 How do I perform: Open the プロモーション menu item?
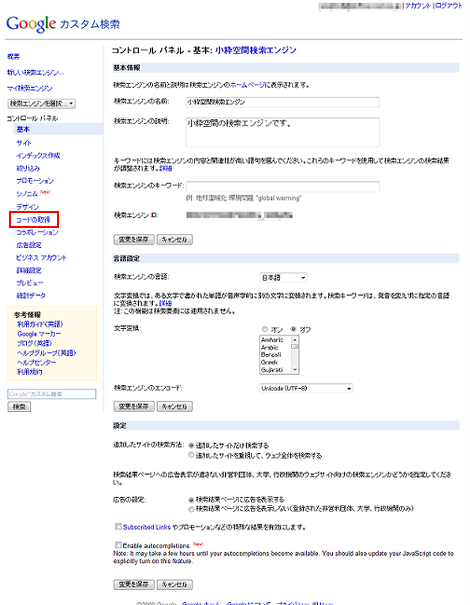click(35, 181)
